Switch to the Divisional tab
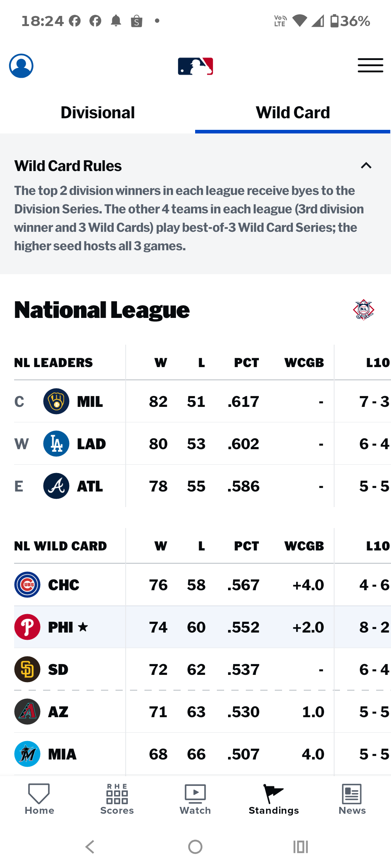The width and height of the screenshot is (391, 868). tap(98, 112)
